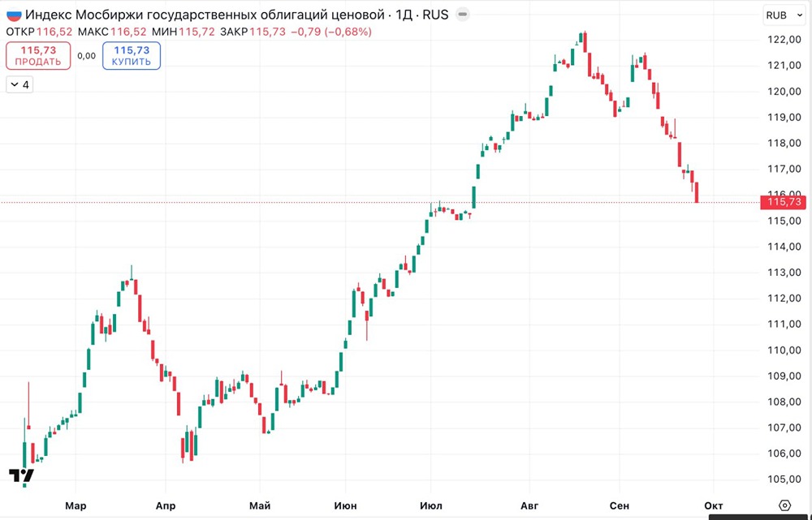
Task: Expand the collapsed indicators list showing 4
Action: 19,84
